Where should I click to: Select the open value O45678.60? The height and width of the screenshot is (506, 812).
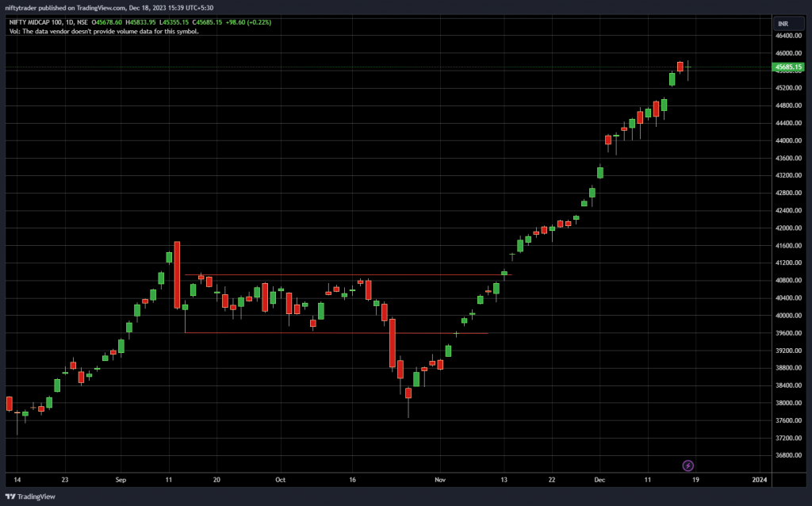[x=107, y=22]
